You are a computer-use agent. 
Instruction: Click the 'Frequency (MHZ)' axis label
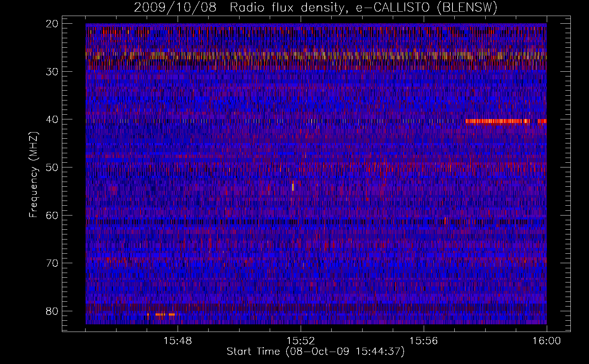click(x=33, y=174)
